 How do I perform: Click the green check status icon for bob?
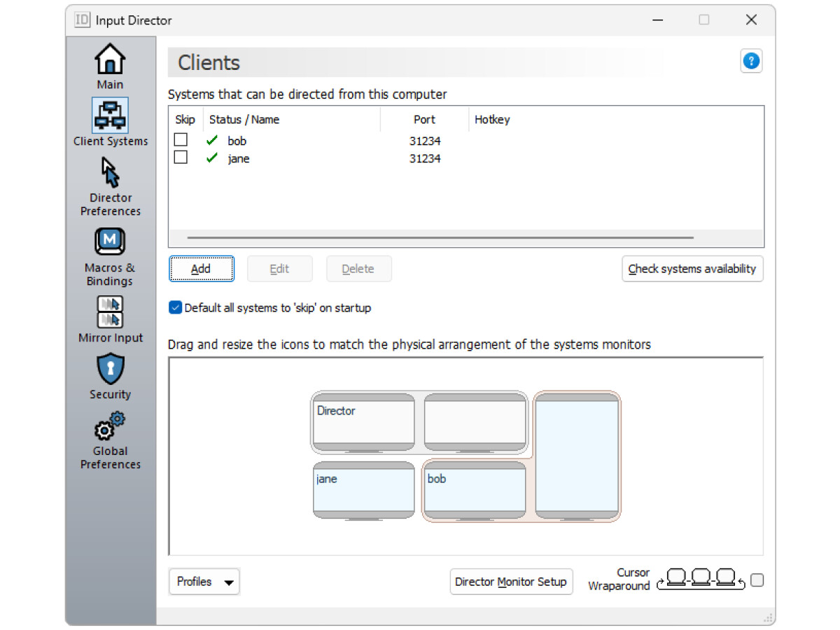212,141
